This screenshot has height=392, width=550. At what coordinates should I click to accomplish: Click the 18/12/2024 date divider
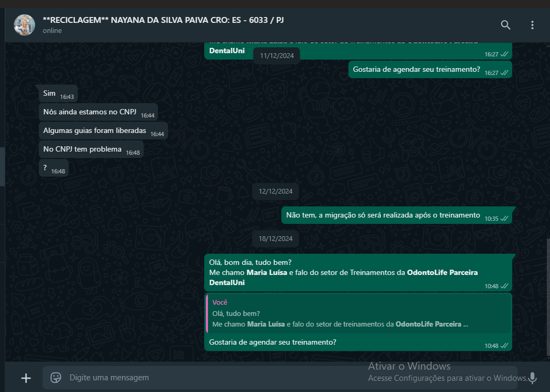tap(276, 239)
